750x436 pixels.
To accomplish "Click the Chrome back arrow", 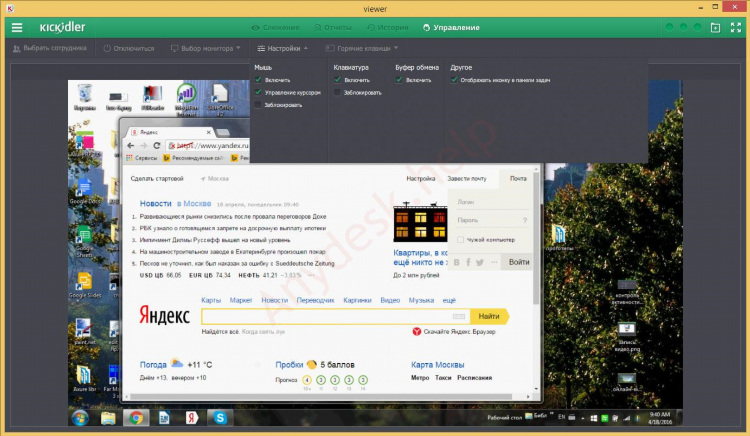I will pyautogui.click(x=130, y=145).
